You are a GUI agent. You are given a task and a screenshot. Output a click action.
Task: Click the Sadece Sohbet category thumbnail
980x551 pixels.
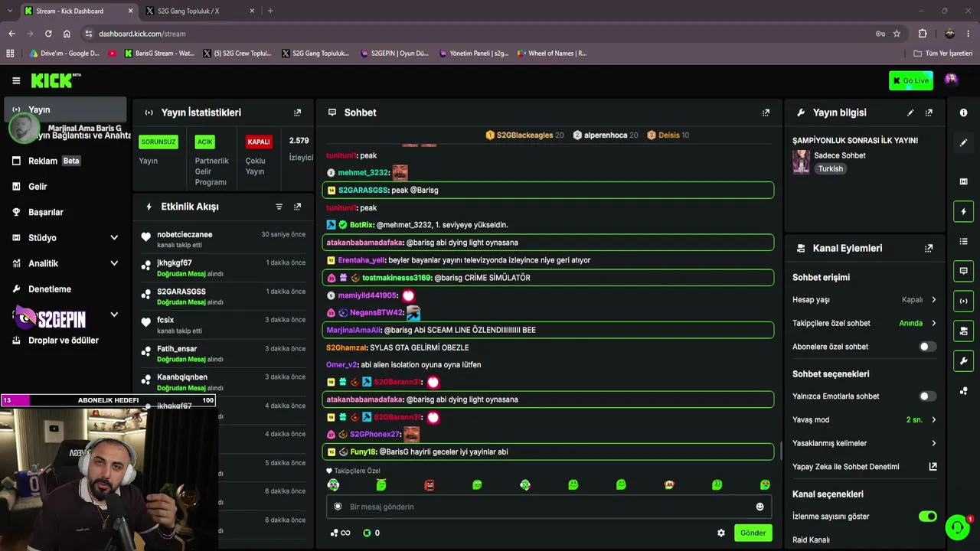tap(801, 161)
